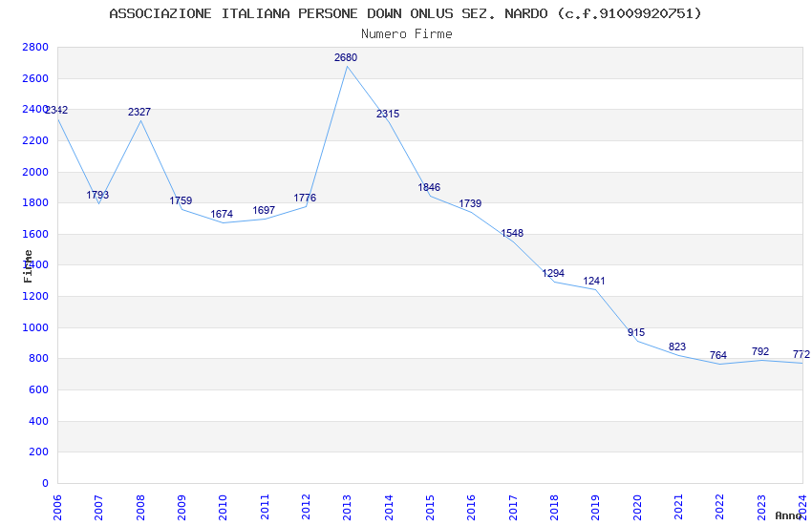Image resolution: width=812 pixels, height=525 pixels.
Task: Click the data label 1759
Action: point(181,200)
